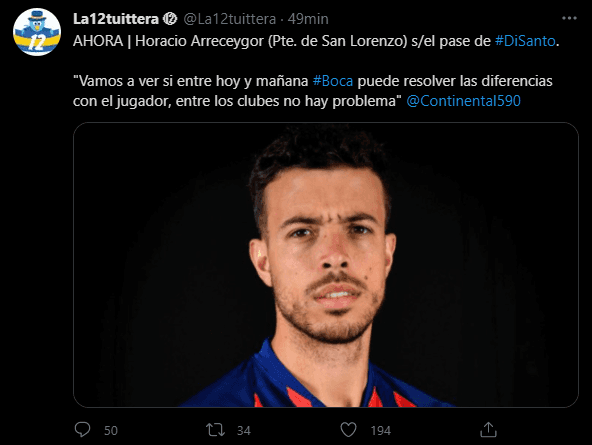Open the #Boca hashtag
592x445 pixels.
333,81
